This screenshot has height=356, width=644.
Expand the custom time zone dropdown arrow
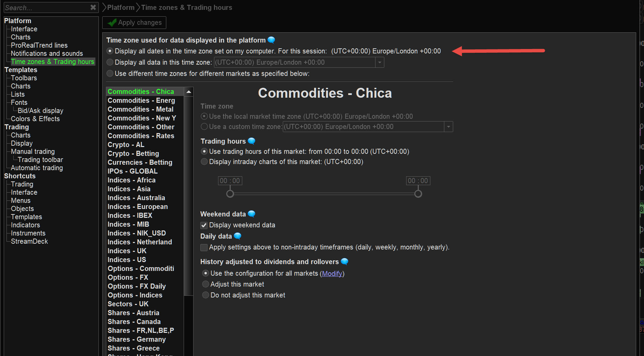(448, 127)
